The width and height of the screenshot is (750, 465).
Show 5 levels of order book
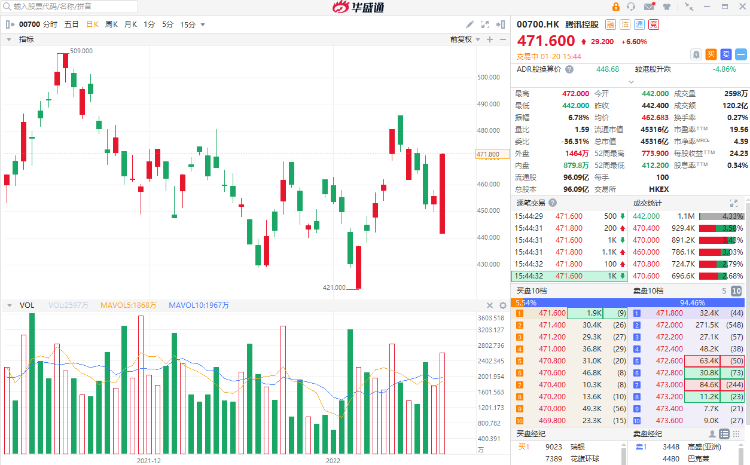(x=724, y=291)
